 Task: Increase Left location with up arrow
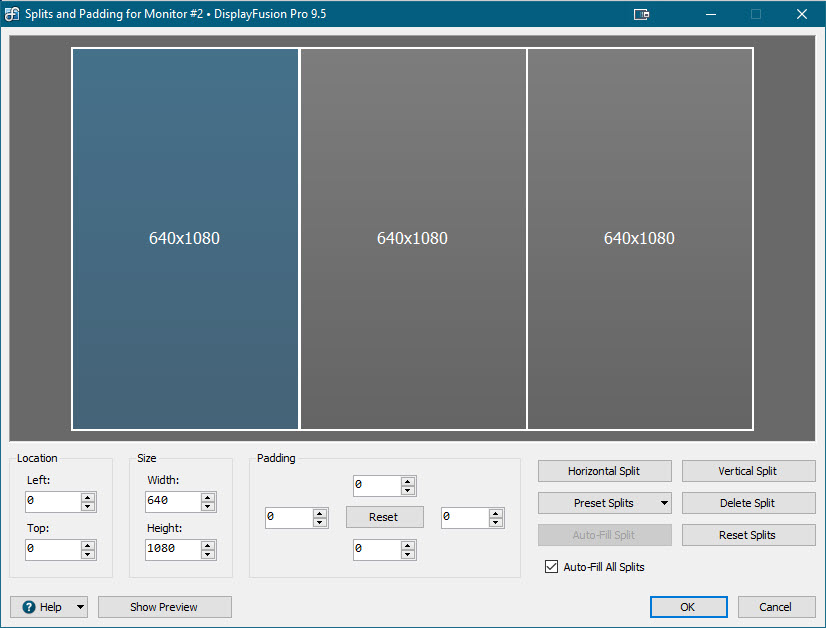[88, 497]
